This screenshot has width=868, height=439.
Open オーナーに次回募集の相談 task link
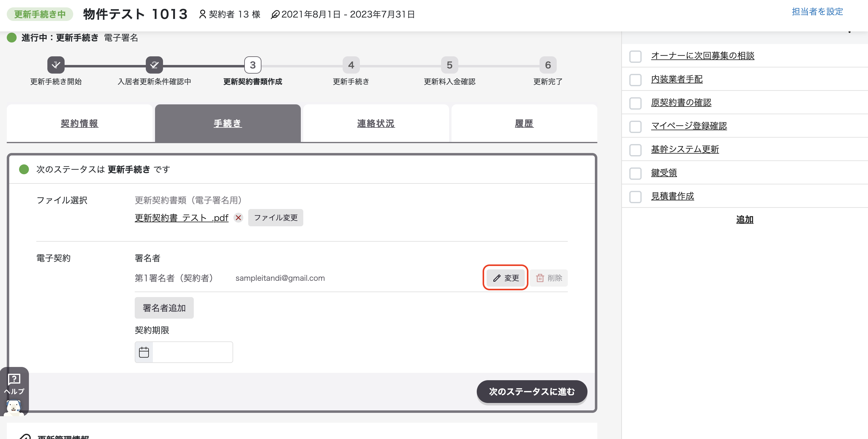(x=703, y=55)
